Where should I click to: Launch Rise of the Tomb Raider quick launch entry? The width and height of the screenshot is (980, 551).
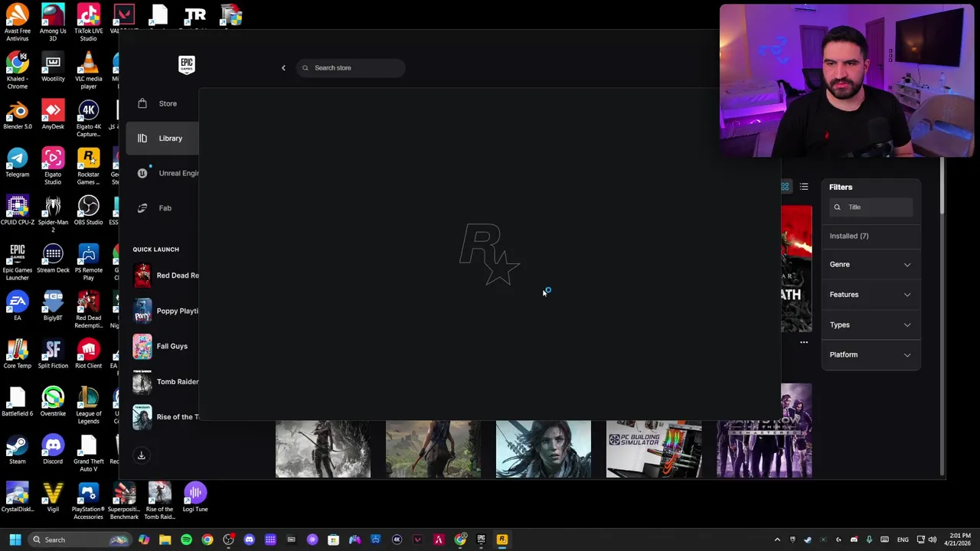pyautogui.click(x=165, y=416)
